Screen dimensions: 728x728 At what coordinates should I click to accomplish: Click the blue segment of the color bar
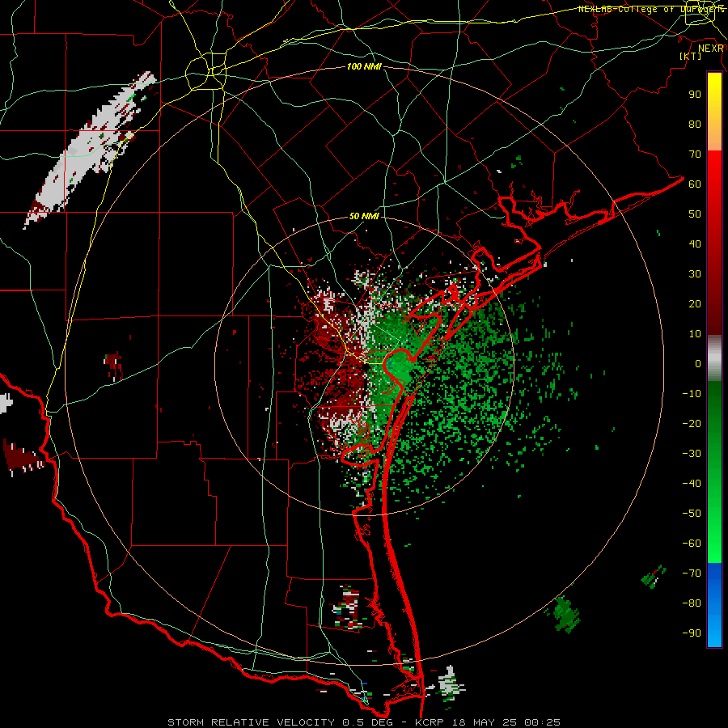point(714,604)
